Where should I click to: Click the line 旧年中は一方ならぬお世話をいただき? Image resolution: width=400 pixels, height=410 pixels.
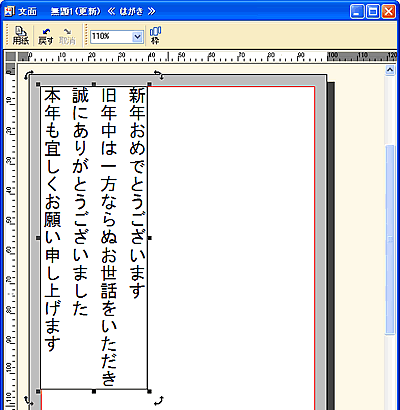[x=109, y=237]
